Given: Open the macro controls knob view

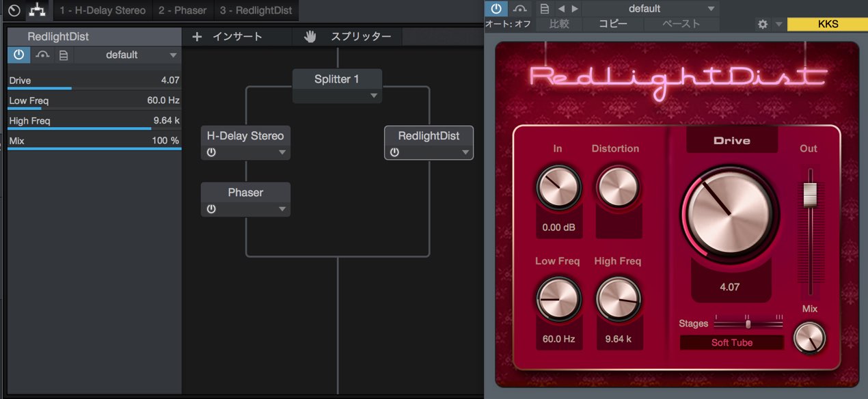Looking at the screenshot, I should [x=14, y=10].
